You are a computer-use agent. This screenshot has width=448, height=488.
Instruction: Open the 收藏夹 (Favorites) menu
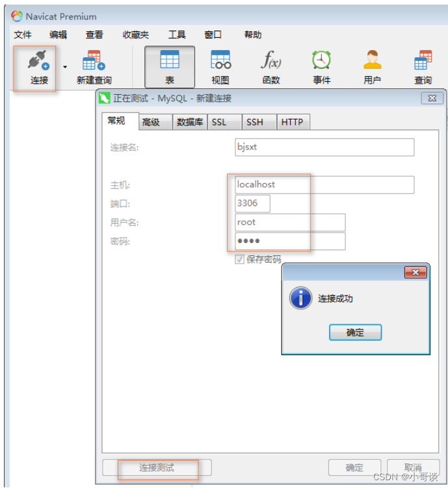pos(136,34)
